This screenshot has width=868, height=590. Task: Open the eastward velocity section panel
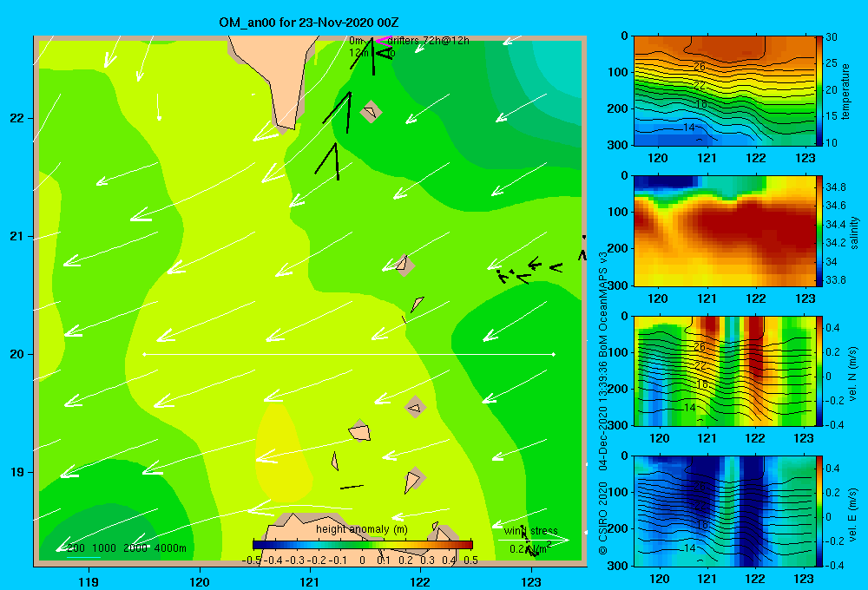725,511
